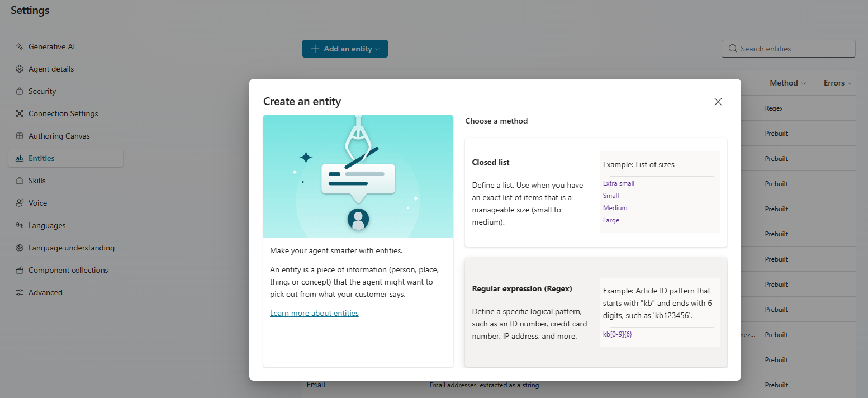
Task: Open the Security settings section
Action: [x=42, y=91]
